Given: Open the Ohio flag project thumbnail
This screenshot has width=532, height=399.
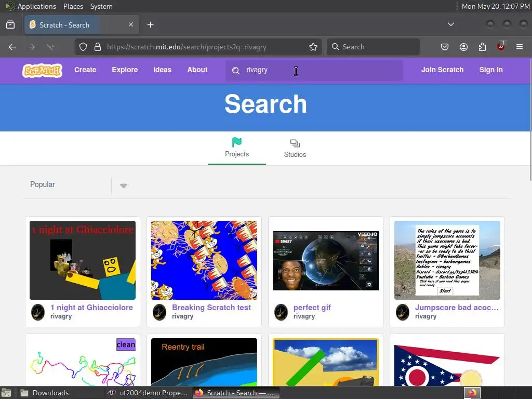Looking at the screenshot, I should [447, 362].
